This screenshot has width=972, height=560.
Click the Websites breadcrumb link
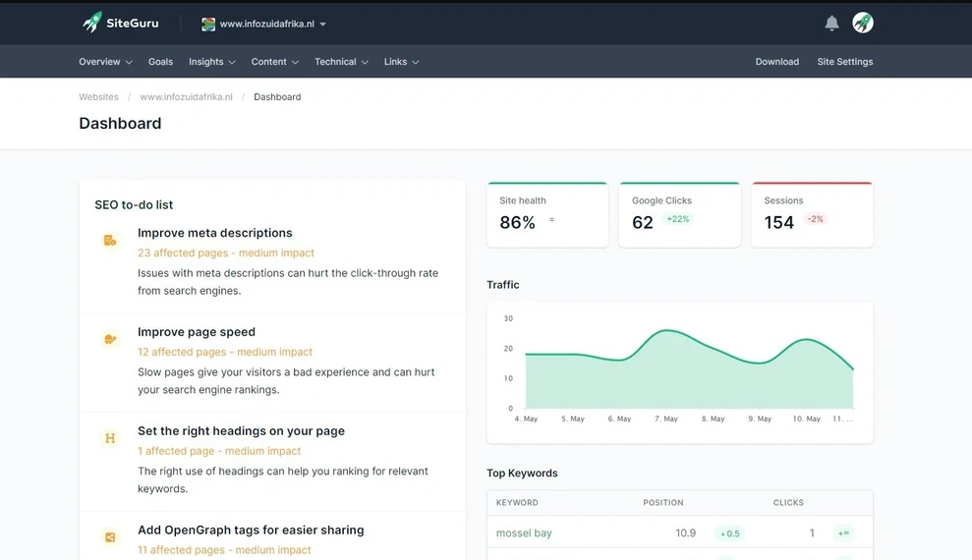(98, 96)
